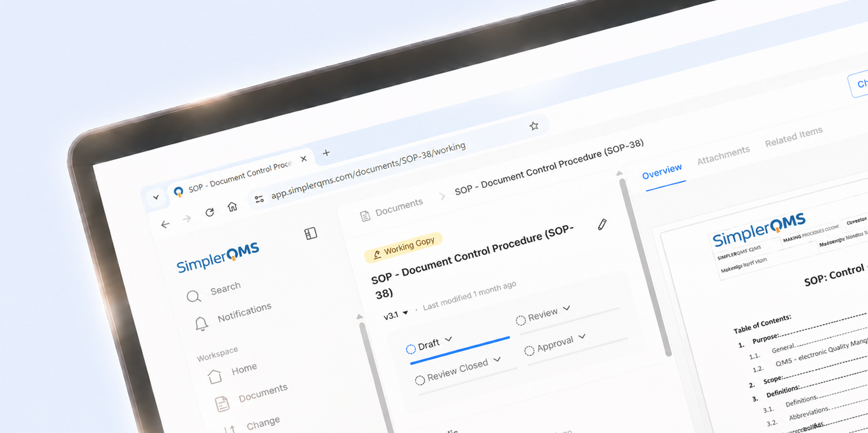Expand the Review step chevron

[x=566, y=308]
